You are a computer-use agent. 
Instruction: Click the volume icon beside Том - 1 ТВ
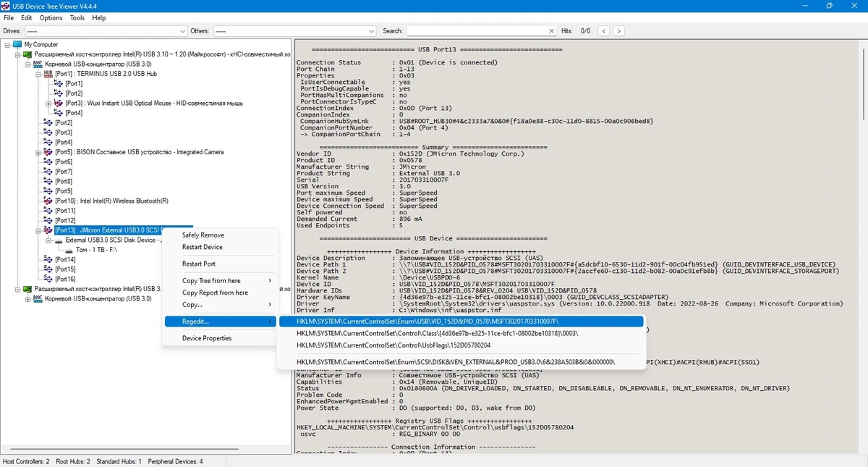(x=69, y=250)
